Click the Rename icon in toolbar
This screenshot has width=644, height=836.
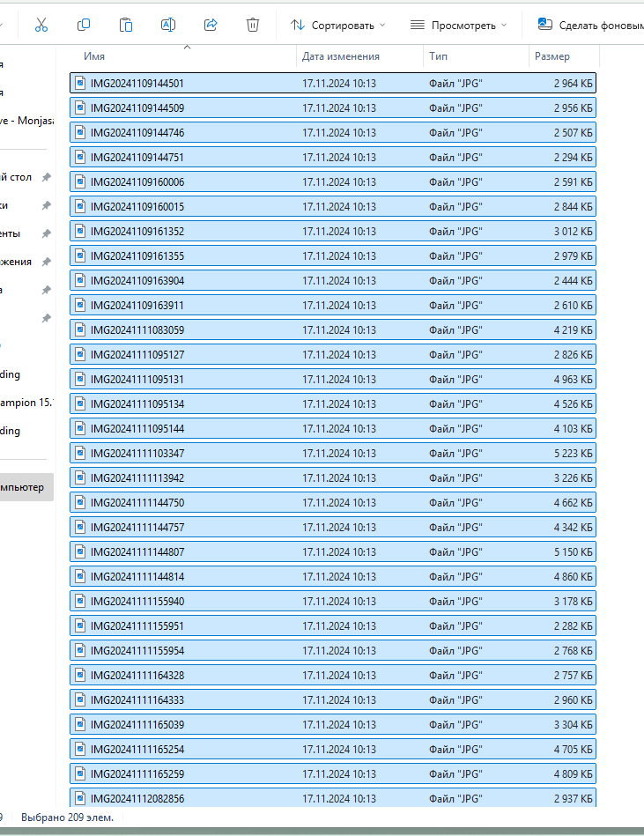tap(168, 25)
